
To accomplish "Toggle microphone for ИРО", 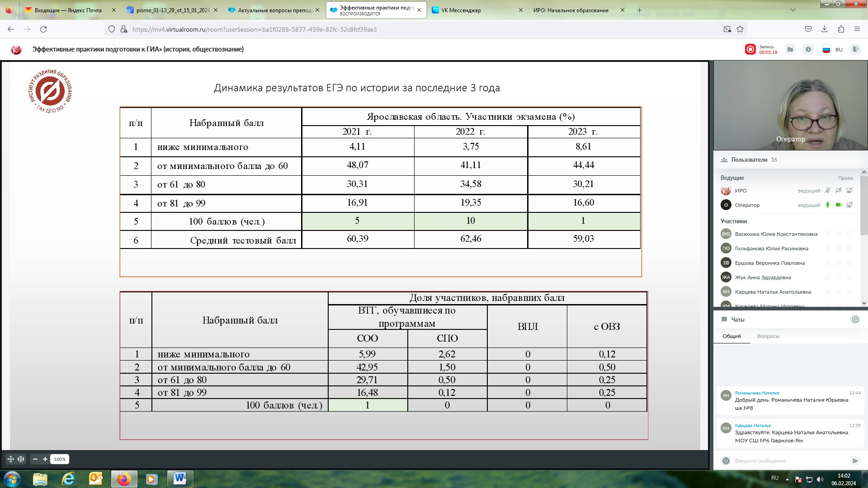I will (828, 191).
